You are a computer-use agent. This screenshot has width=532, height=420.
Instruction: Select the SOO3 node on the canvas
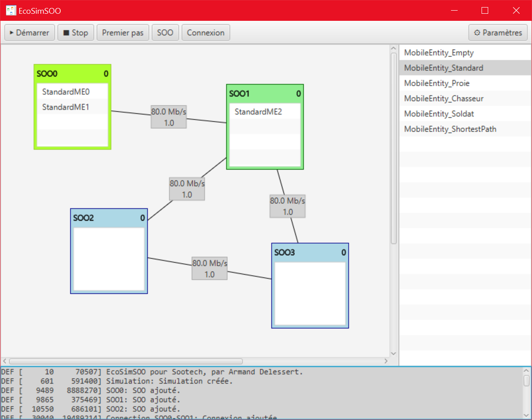(x=309, y=252)
